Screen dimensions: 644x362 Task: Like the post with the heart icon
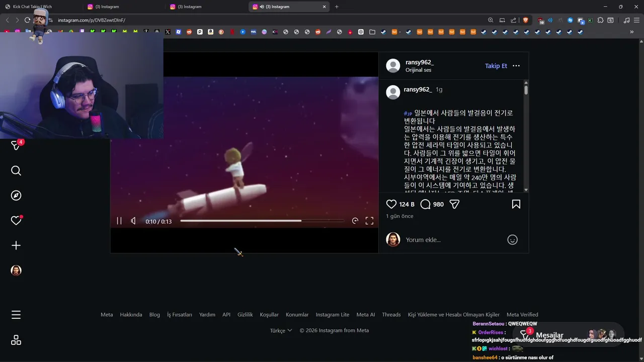click(391, 204)
